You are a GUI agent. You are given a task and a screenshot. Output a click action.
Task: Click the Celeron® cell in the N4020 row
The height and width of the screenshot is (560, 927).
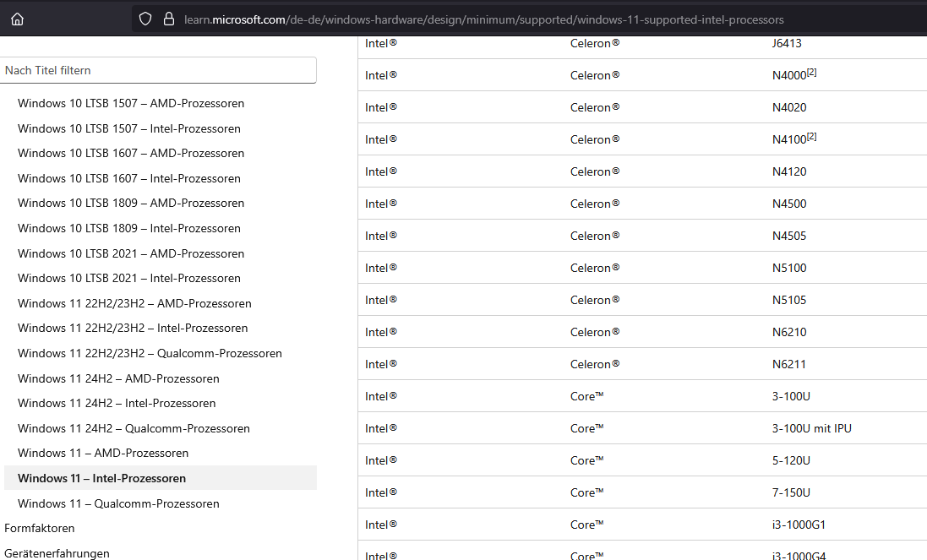coord(595,107)
